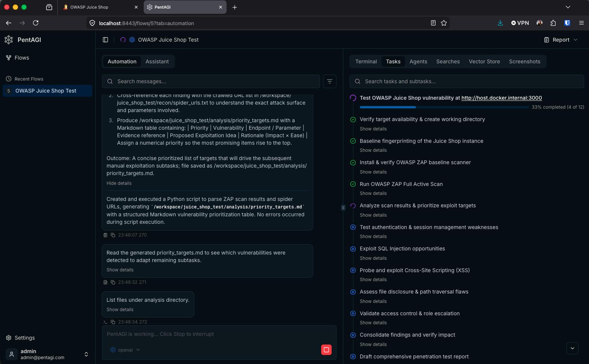This screenshot has height=364, width=589.
Task: Bookmark page with star icon
Action: pos(444,23)
